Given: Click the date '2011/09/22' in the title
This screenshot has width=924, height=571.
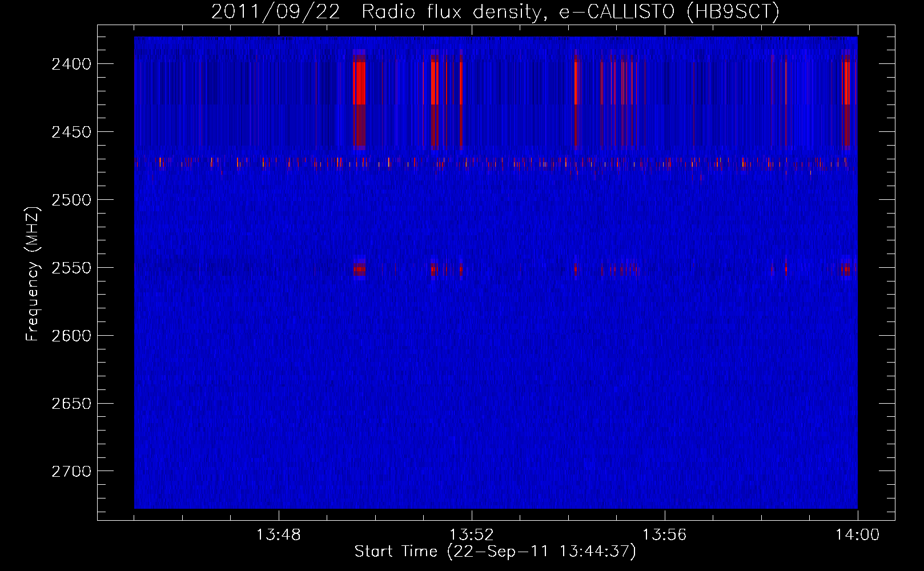Looking at the screenshot, I should tap(276, 11).
